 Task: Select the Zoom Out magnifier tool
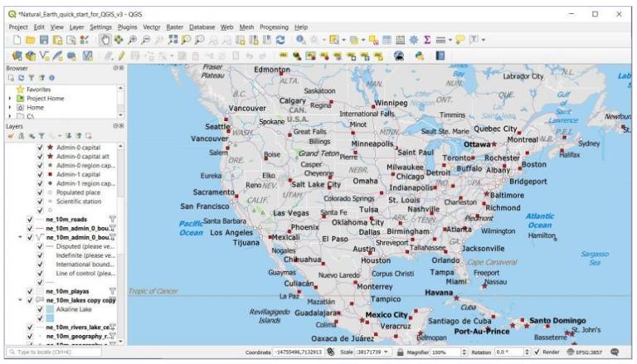point(145,40)
